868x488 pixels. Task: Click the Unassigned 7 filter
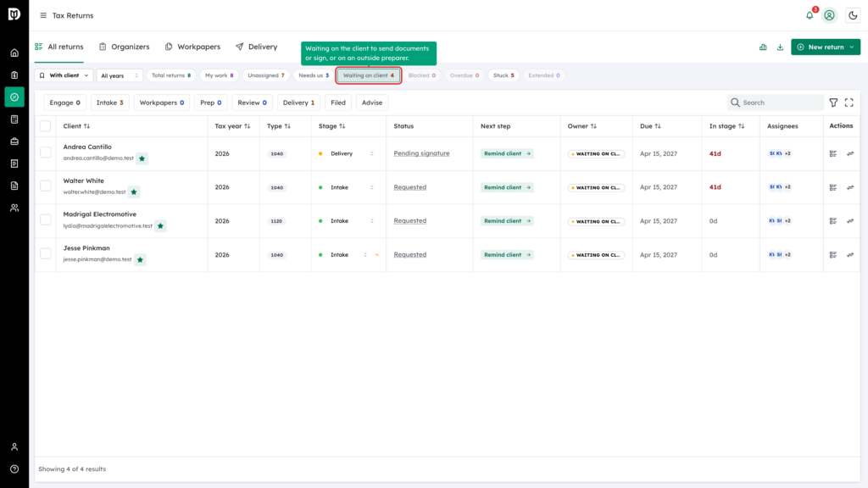point(266,75)
